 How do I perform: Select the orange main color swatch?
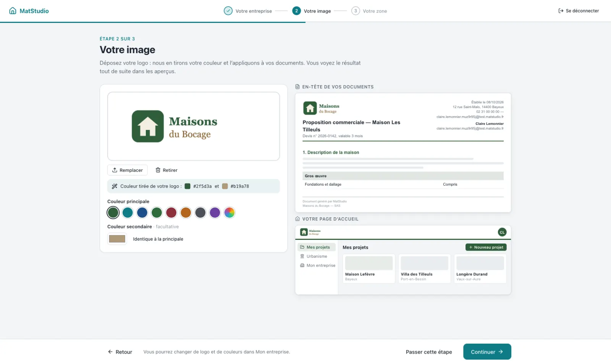186,212
